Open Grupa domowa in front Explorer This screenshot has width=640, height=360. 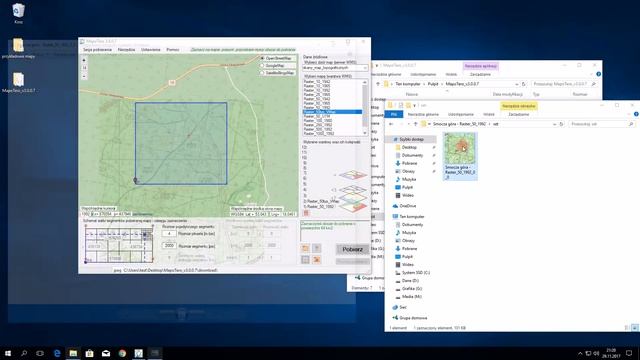[413, 318]
